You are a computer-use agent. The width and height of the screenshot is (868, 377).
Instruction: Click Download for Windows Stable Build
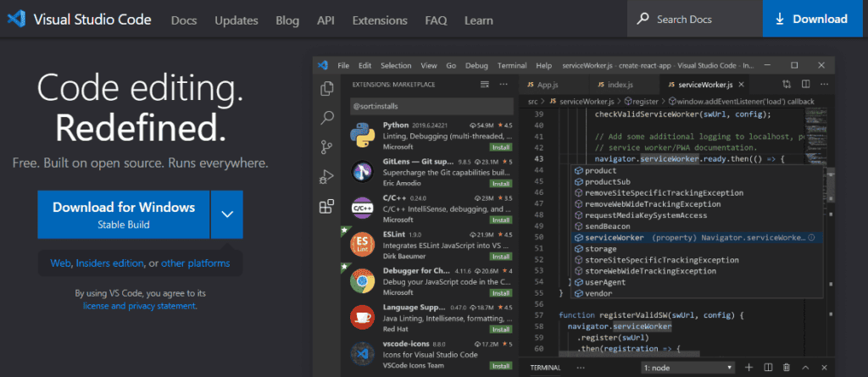(x=124, y=214)
